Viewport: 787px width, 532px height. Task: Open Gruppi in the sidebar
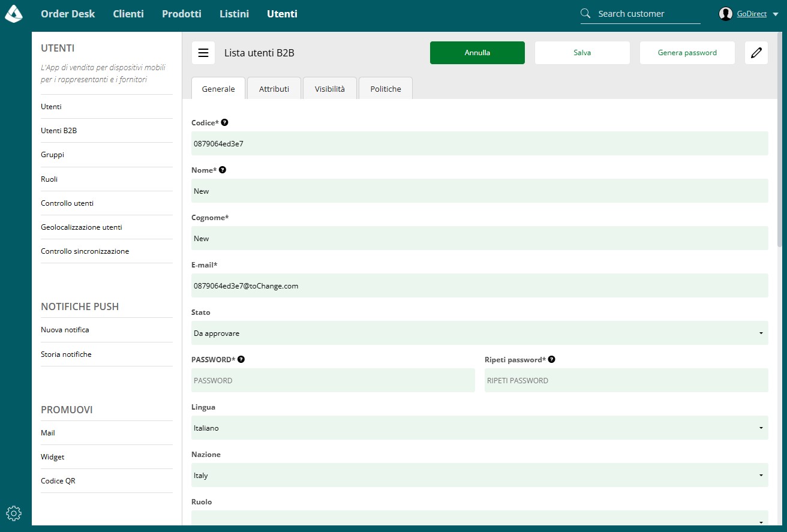[x=107, y=155]
